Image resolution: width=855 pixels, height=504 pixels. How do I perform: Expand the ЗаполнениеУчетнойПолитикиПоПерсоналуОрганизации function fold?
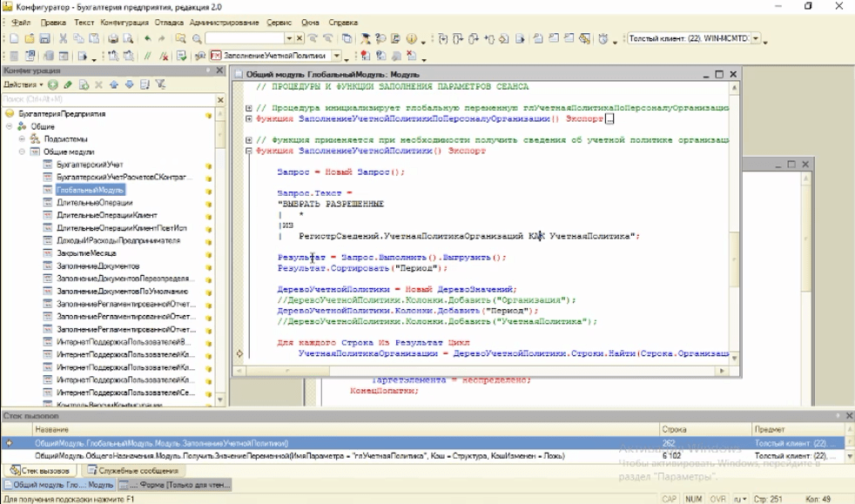pyautogui.click(x=249, y=118)
